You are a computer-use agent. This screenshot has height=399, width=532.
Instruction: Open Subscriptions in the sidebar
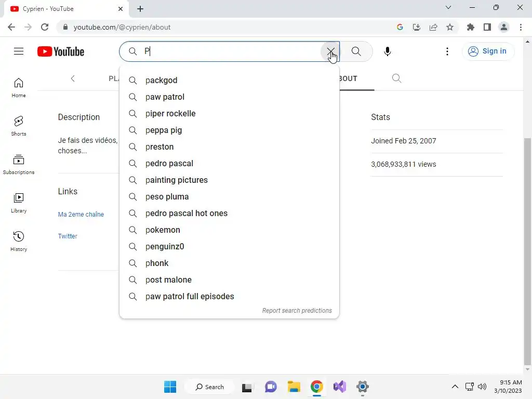(19, 164)
